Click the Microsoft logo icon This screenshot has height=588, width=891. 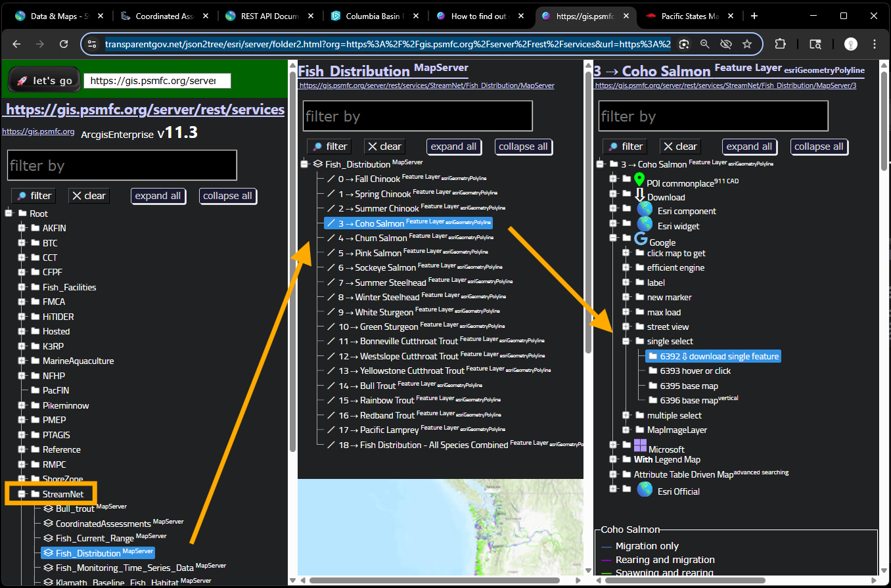pyautogui.click(x=641, y=446)
